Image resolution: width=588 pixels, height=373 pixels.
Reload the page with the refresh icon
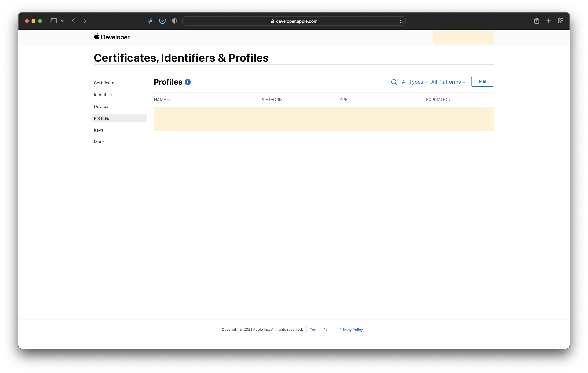click(401, 21)
